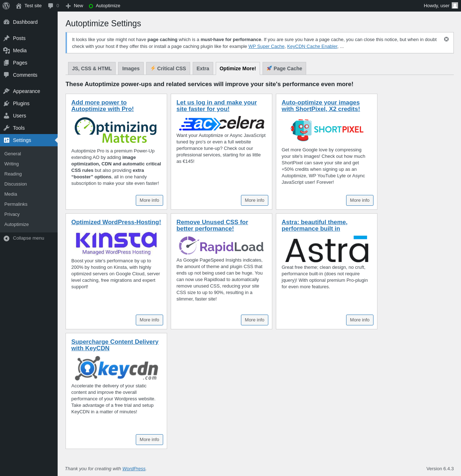Switch to the Critical CSS tab
The image size is (461, 476).
pos(168,68)
